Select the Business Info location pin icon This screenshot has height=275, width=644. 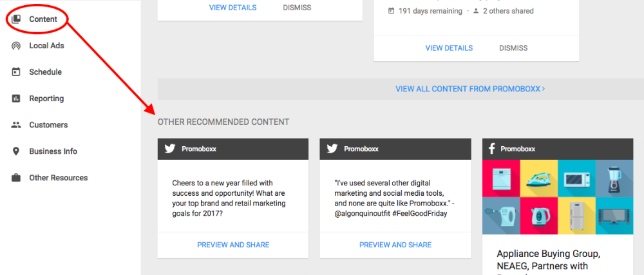point(16,151)
